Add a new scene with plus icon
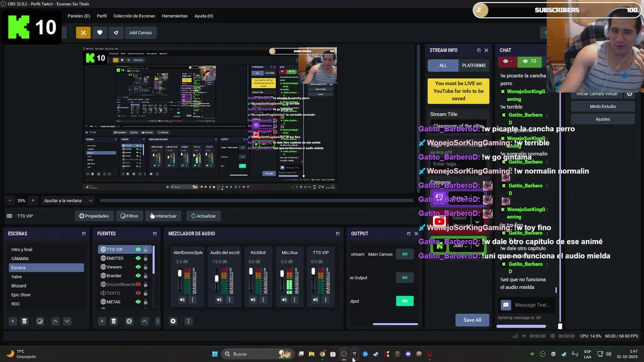Screen dimensions: 644x362 (13, 321)
